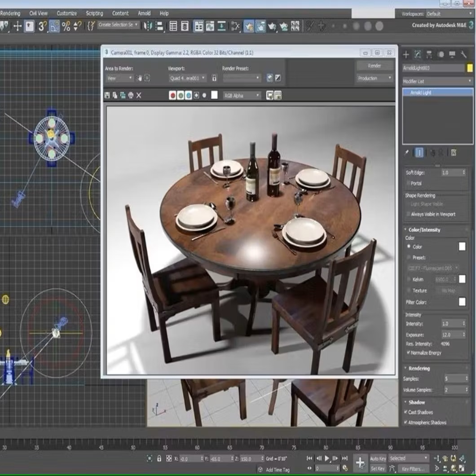This screenshot has height=476, width=476.
Task: Play the animation in the timeline controls
Action: pos(327,458)
